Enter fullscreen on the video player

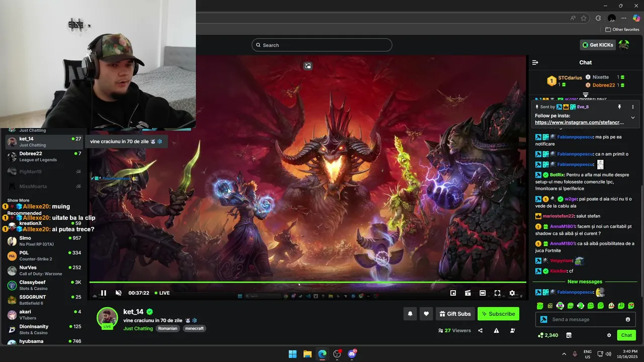coord(497,293)
